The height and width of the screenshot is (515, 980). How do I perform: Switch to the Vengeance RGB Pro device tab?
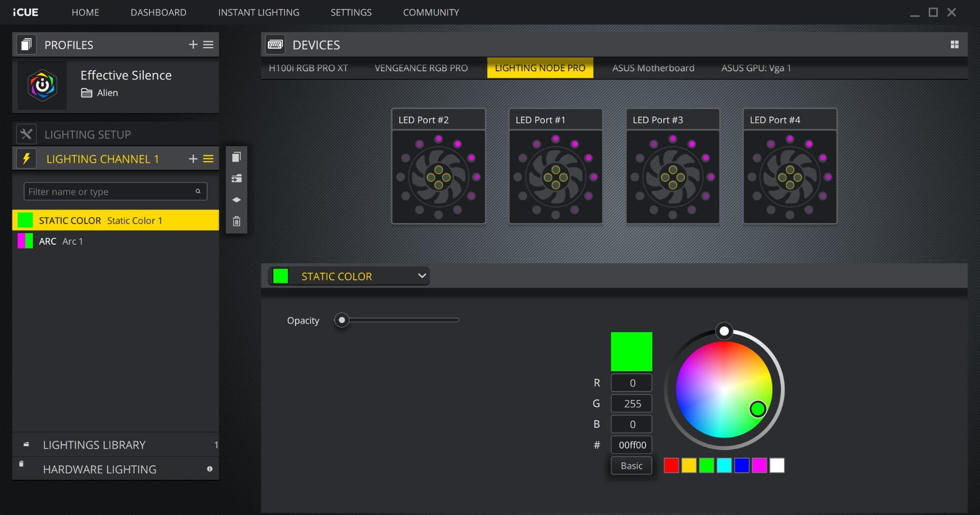tap(421, 68)
